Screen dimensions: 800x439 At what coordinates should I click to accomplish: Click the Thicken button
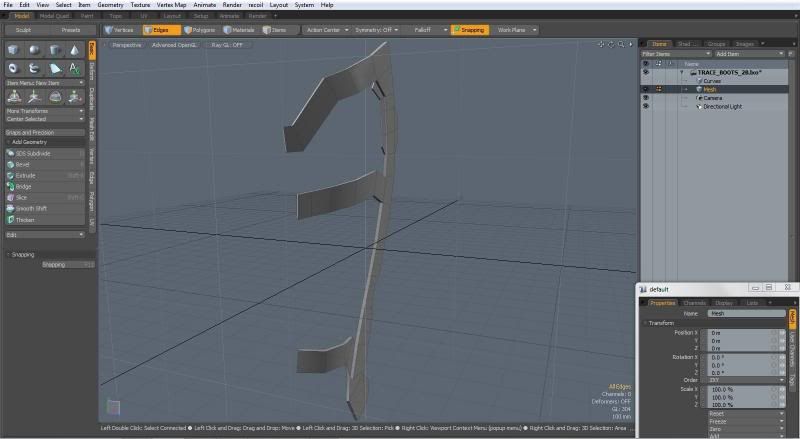tap(25, 219)
